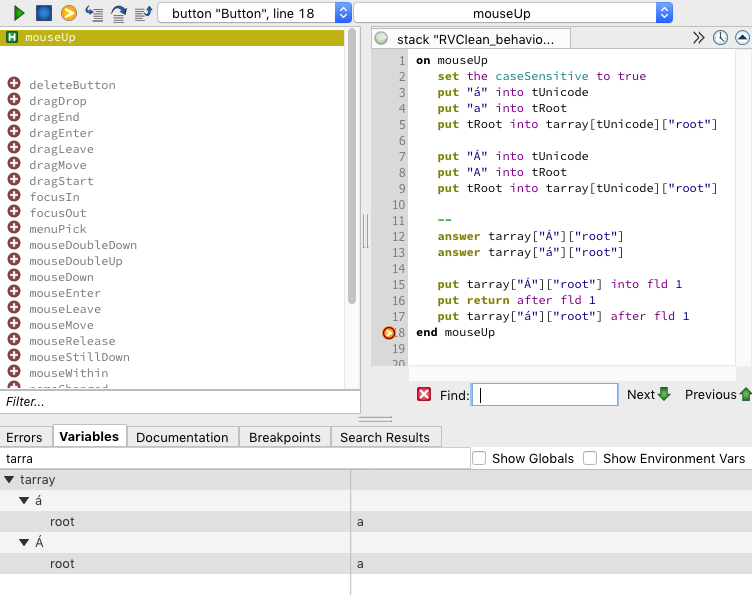
Task: Click the clock history icon
Action: (x=720, y=38)
